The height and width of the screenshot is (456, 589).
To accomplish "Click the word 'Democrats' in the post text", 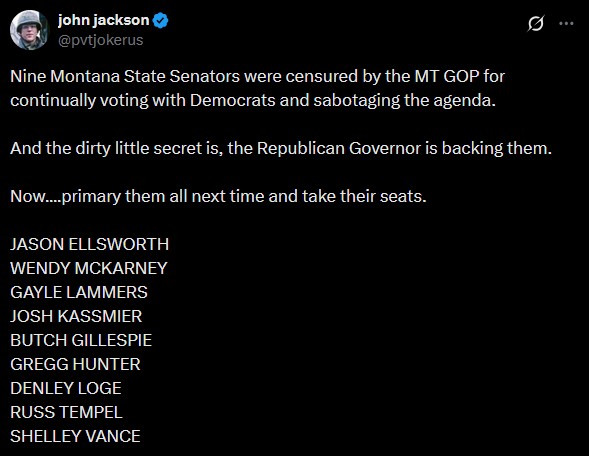I will pyautogui.click(x=233, y=100).
